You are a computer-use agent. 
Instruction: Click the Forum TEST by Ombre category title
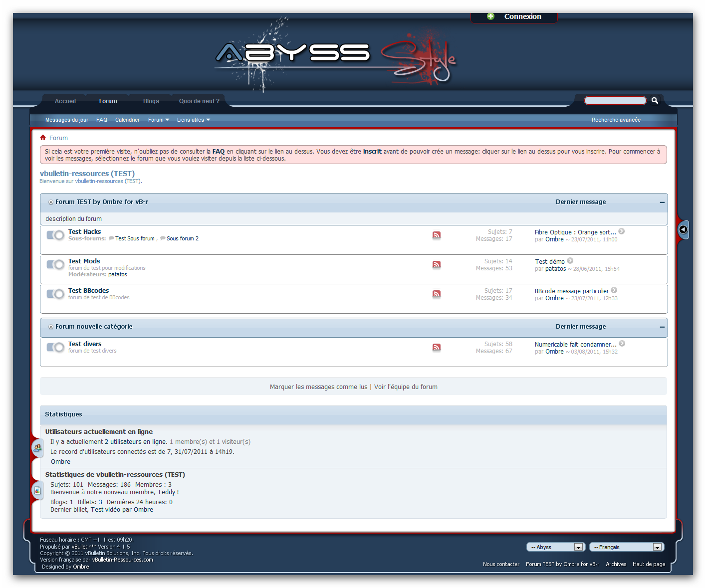[101, 202]
